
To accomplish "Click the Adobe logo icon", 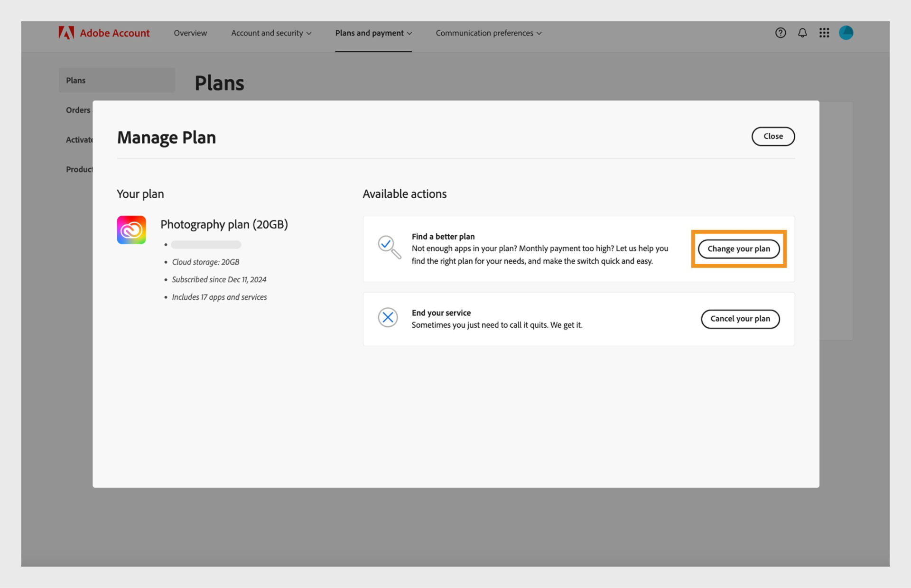I will pyautogui.click(x=65, y=32).
